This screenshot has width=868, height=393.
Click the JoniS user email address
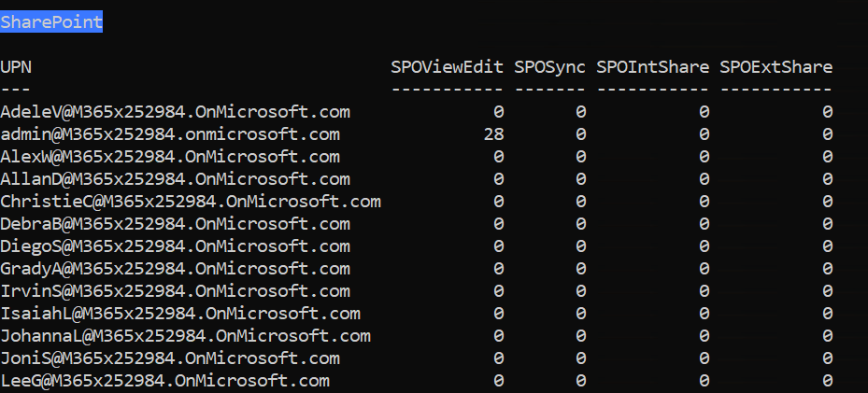point(169,358)
